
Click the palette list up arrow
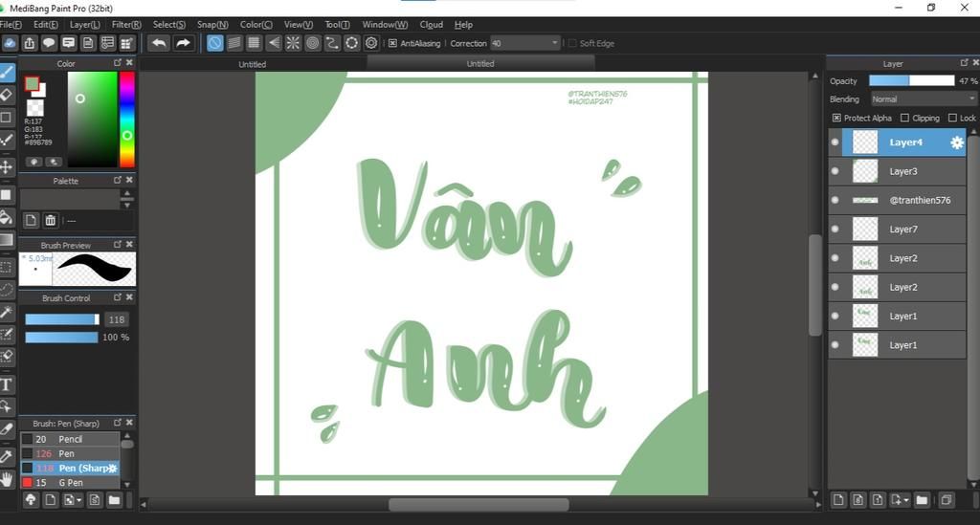coord(127,193)
